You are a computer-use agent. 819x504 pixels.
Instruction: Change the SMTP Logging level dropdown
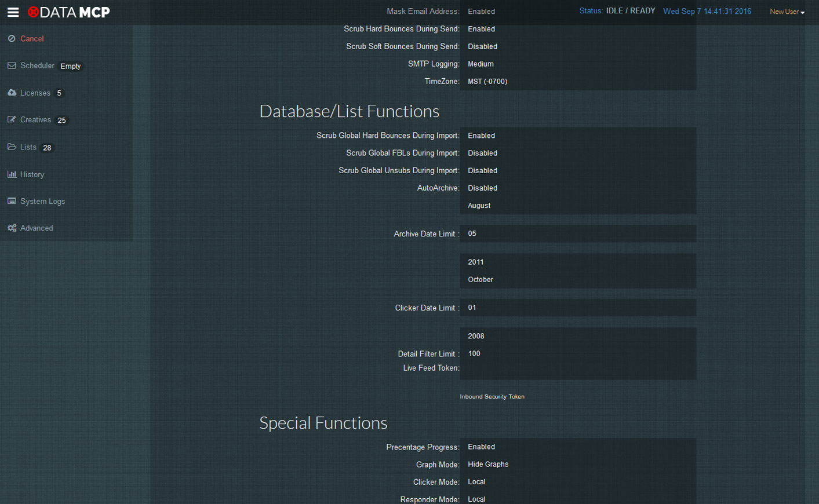pyautogui.click(x=578, y=64)
